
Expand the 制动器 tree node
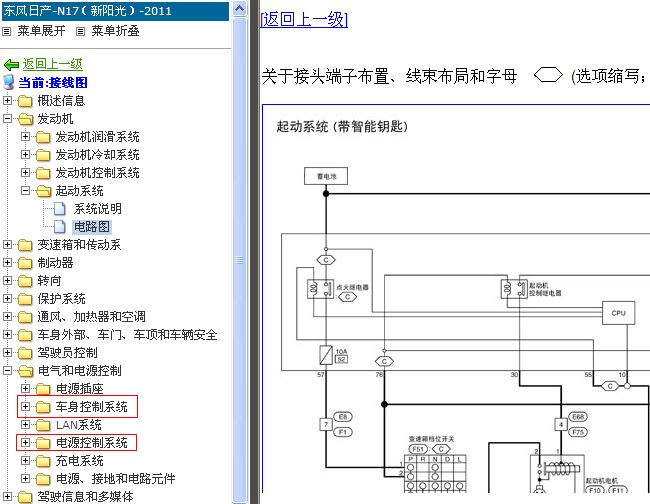coord(7,262)
